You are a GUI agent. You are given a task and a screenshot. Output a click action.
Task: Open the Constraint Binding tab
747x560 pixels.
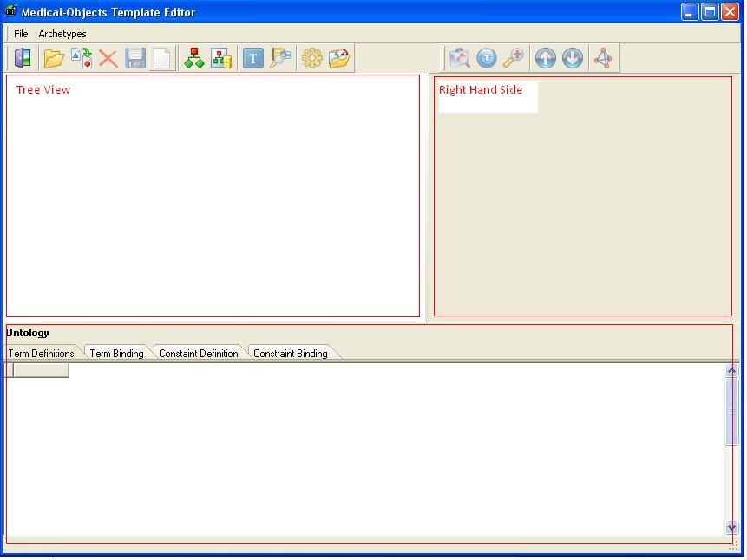(290, 353)
